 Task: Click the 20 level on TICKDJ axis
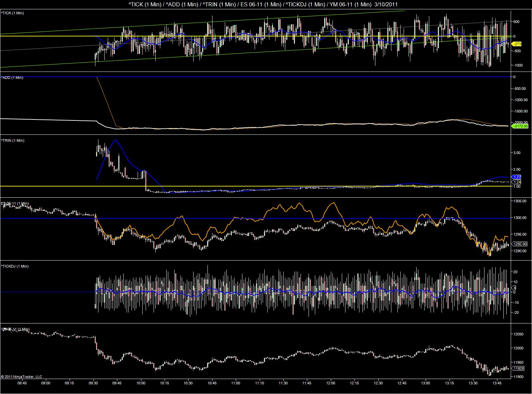[515, 272]
